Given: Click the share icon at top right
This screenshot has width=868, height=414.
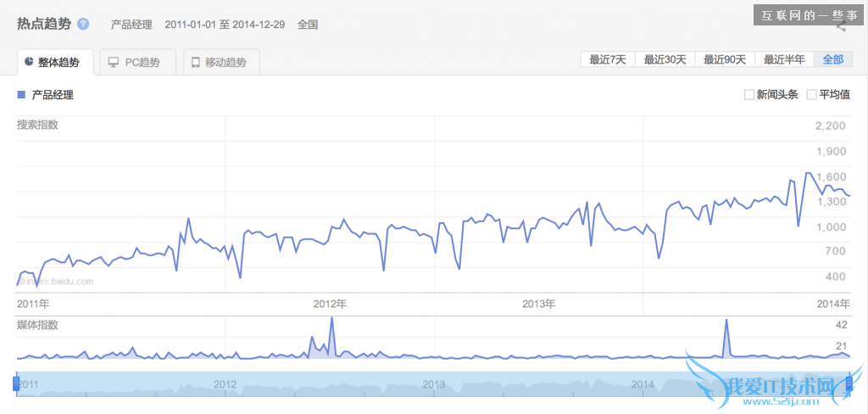Looking at the screenshot, I should [841, 26].
